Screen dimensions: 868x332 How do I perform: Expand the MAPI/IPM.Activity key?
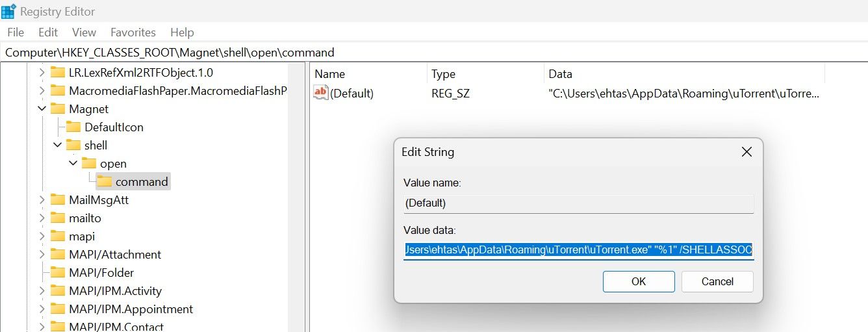click(x=42, y=290)
